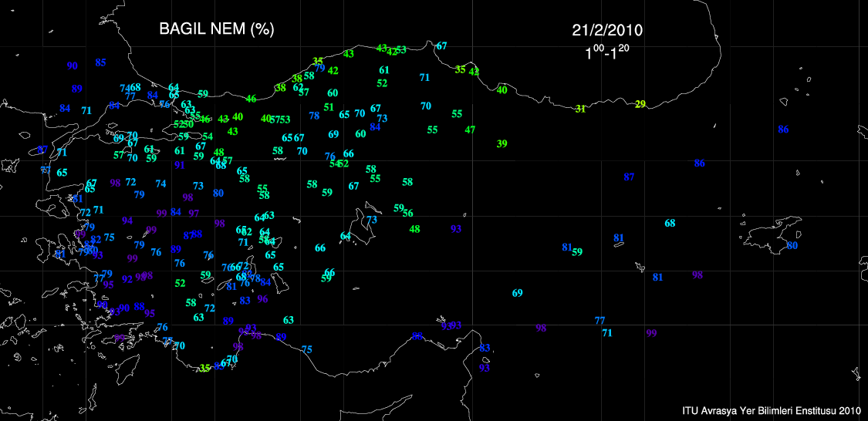Click the blue 91 humidity reading

click(180, 164)
